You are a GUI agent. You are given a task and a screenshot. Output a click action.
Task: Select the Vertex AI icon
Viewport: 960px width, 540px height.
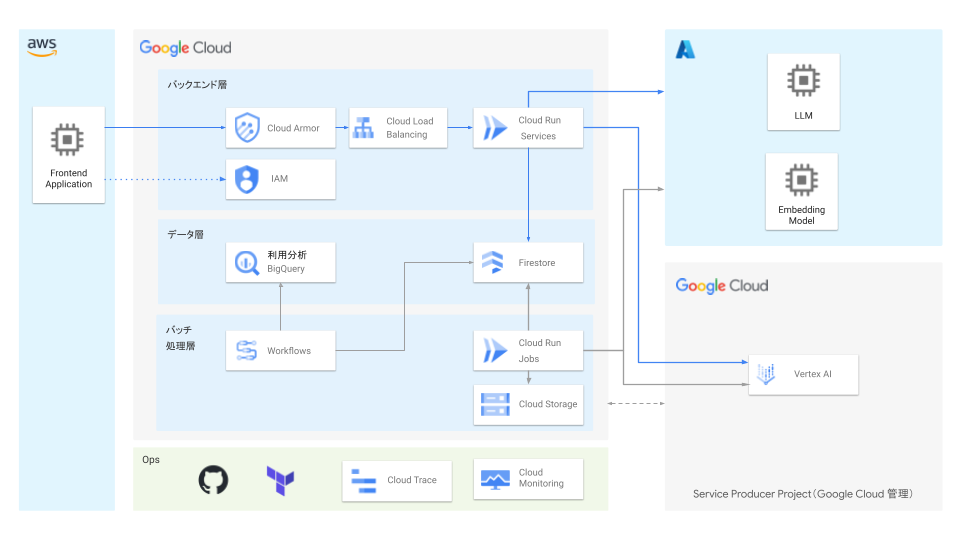point(767,374)
